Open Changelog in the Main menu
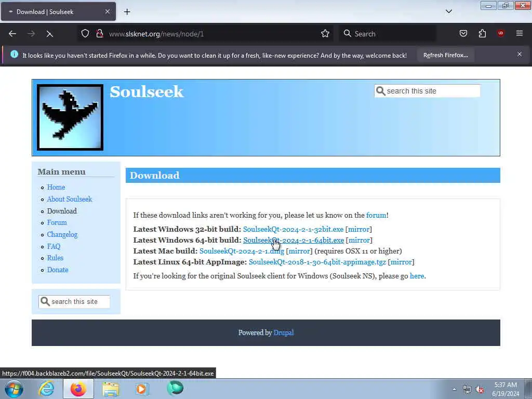 [x=62, y=234]
